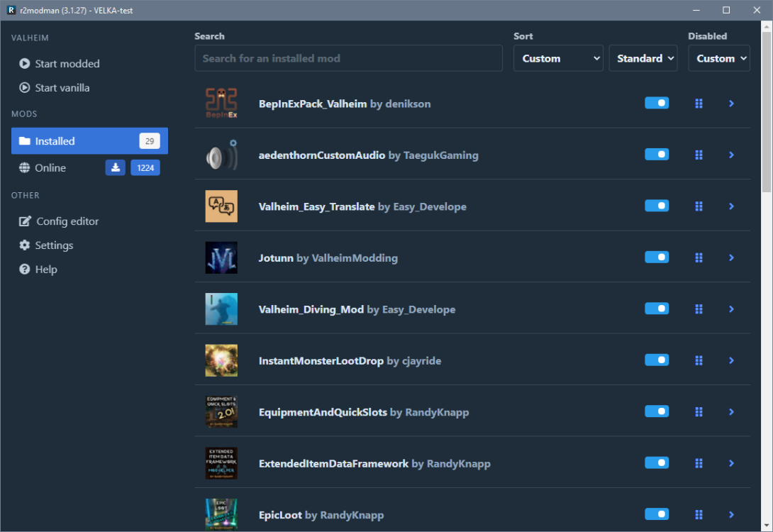
Task: Expand the EquipmentAndQuickSlots row chevron
Action: coord(732,411)
